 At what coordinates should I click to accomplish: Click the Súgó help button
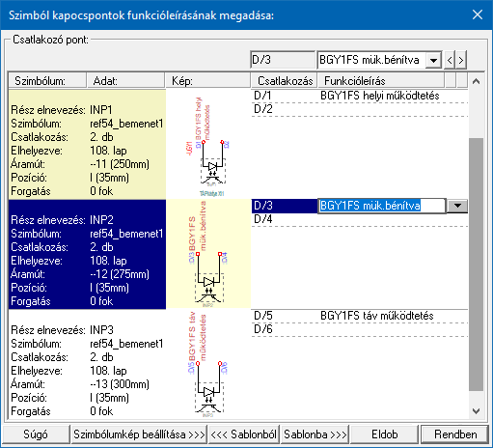tap(36, 434)
